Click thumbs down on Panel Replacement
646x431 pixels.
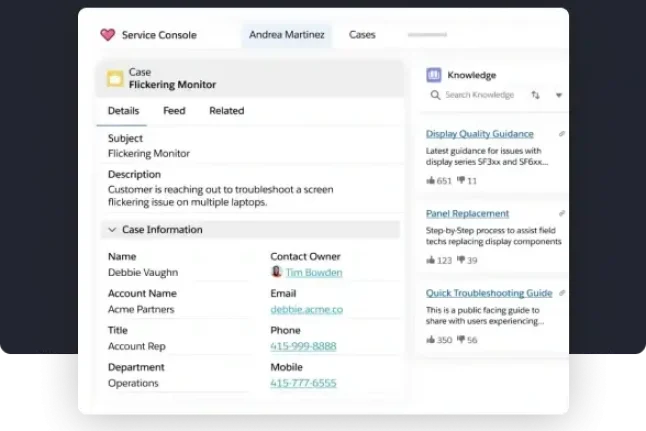(x=461, y=261)
